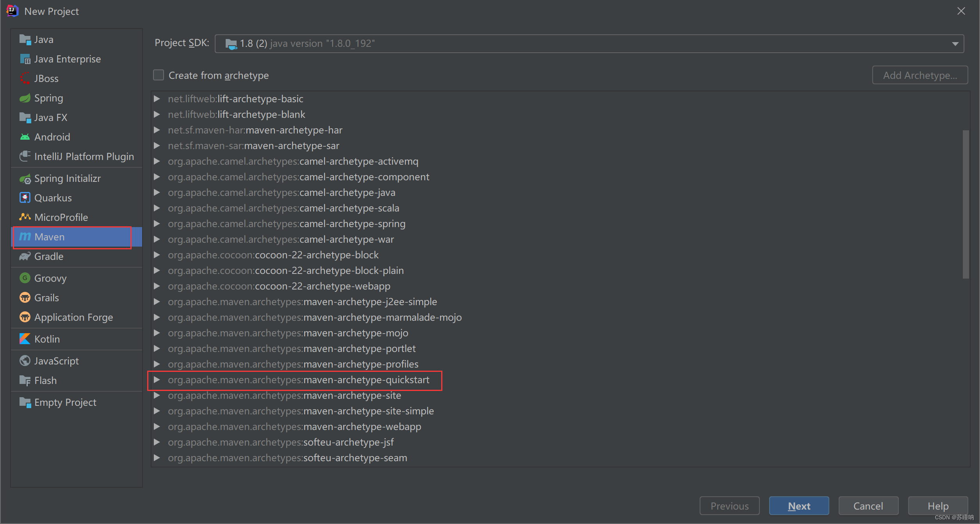Click the Kotlin logo icon

(25, 339)
